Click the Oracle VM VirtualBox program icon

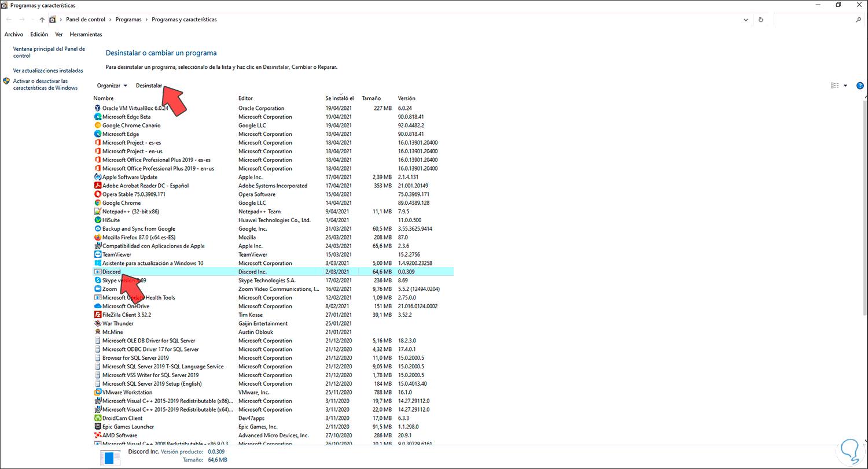[x=97, y=108]
